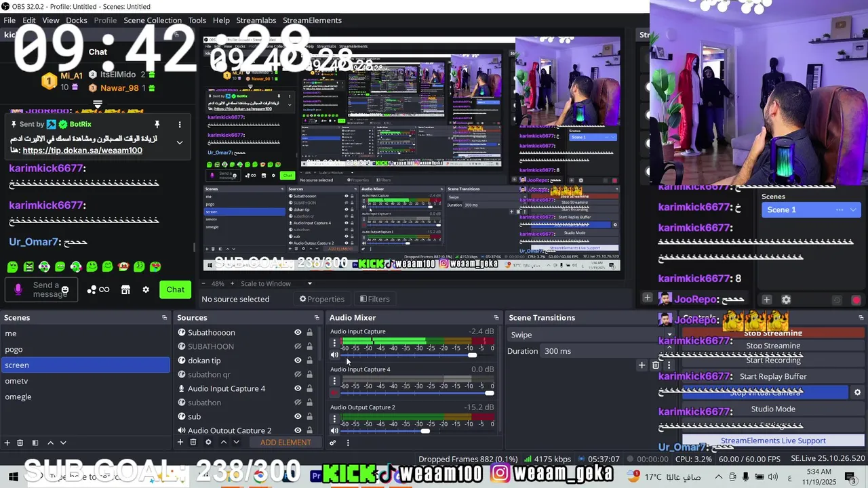Open the Scene Collection menu
Viewport: 868px width, 488px height.
153,20
